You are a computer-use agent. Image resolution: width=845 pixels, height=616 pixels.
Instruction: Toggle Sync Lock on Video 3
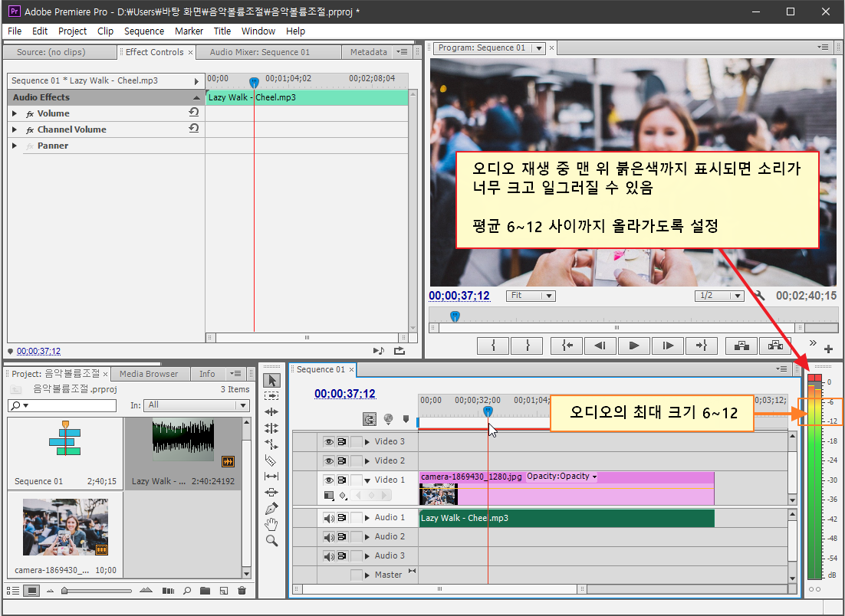(342, 441)
